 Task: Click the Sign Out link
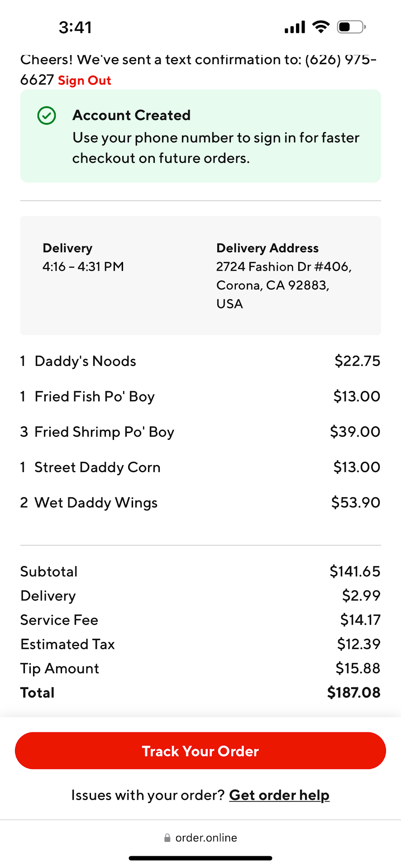tap(85, 80)
